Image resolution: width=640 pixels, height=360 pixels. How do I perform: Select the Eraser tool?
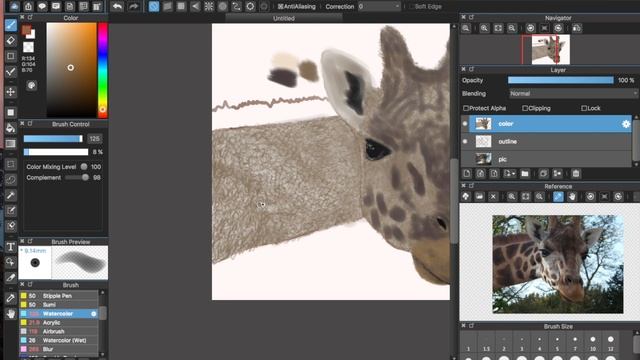[x=11, y=40]
